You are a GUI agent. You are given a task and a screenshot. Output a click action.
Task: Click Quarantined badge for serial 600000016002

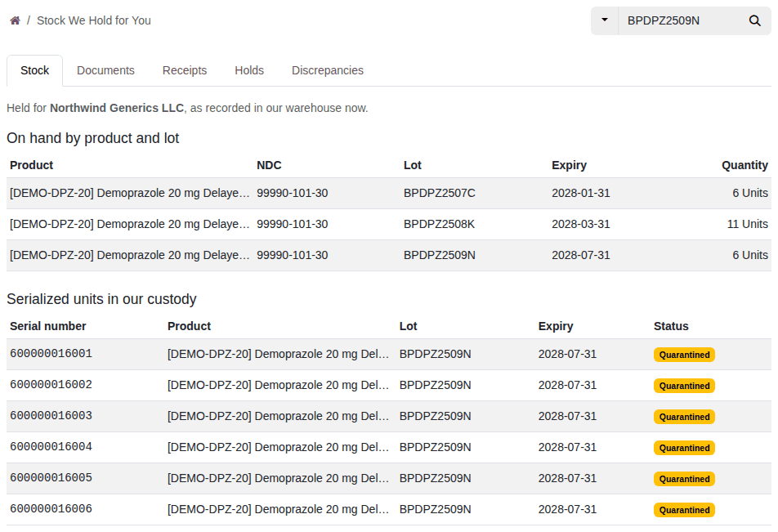(x=684, y=386)
